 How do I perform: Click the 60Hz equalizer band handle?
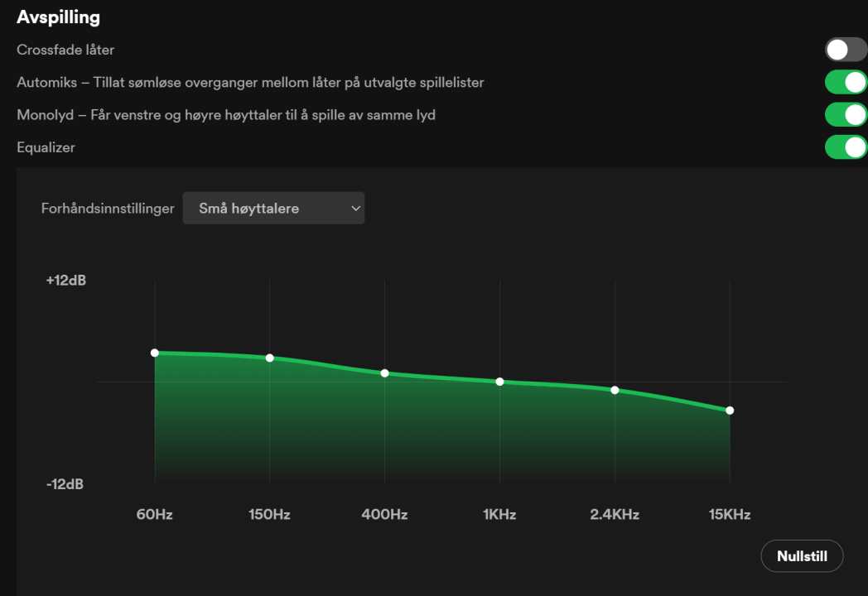click(155, 353)
